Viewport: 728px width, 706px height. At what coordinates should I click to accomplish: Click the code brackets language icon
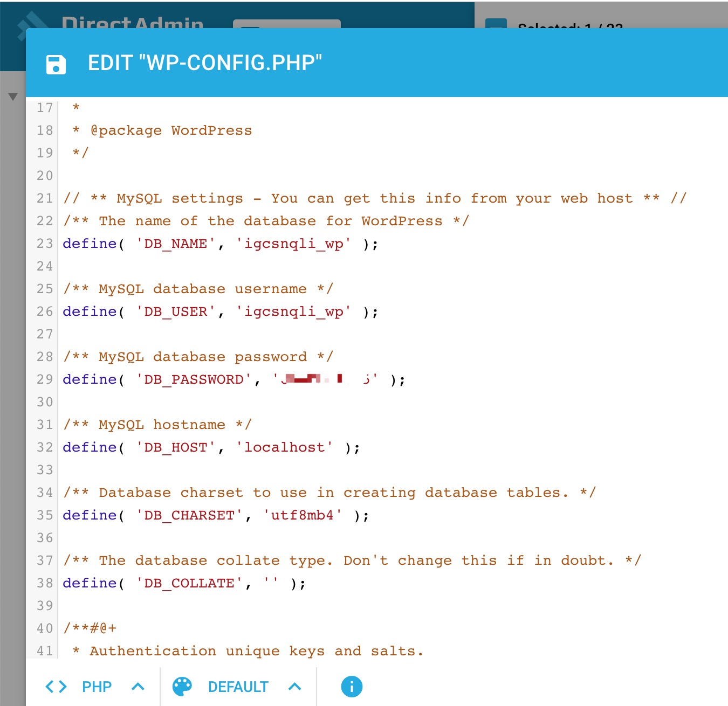pyautogui.click(x=56, y=687)
